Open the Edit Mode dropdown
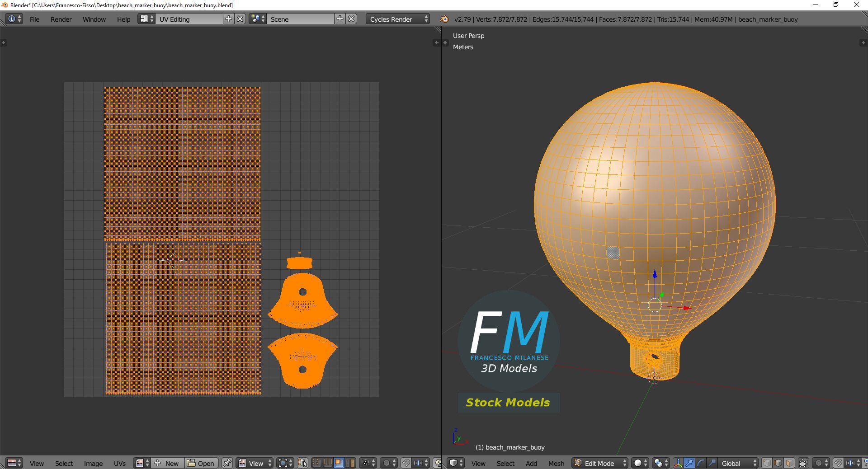The height and width of the screenshot is (469, 868). coord(600,463)
